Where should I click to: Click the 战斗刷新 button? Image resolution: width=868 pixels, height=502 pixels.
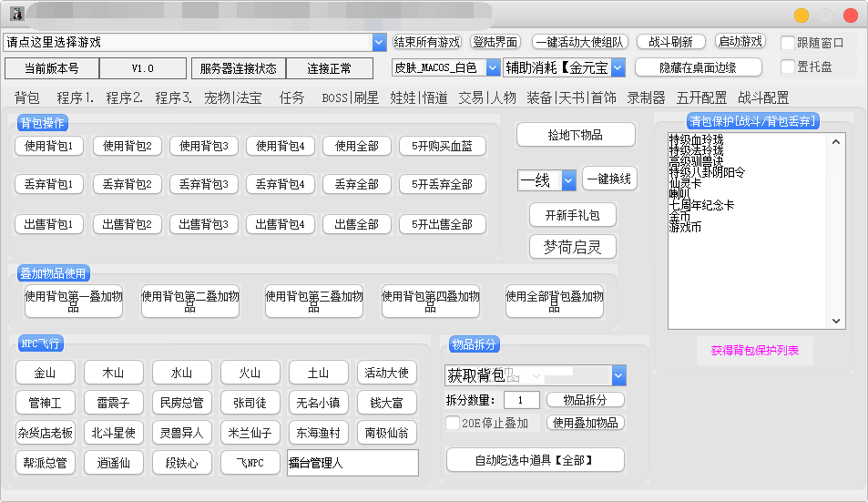[671, 42]
